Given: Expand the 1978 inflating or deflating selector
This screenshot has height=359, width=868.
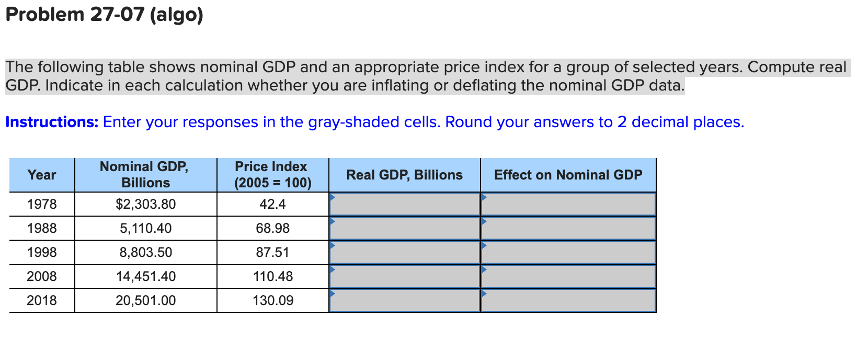Looking at the screenshot, I should pyautogui.click(x=568, y=204).
